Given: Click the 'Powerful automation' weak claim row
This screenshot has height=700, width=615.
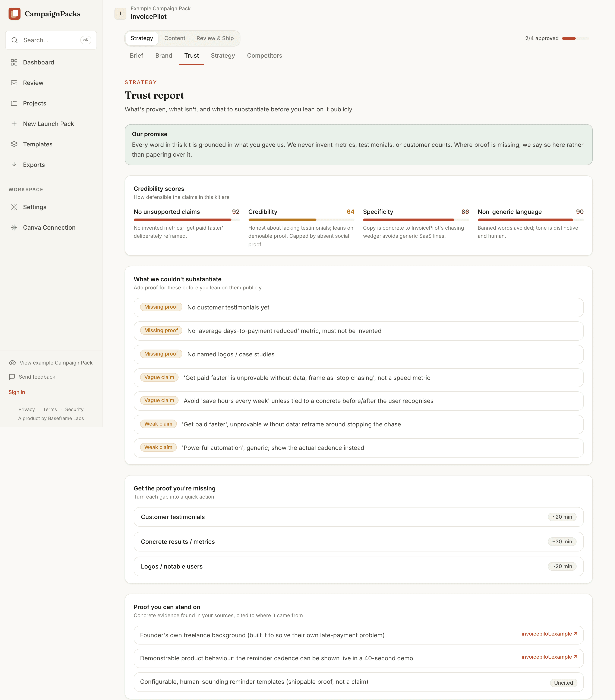Looking at the screenshot, I should coord(358,448).
